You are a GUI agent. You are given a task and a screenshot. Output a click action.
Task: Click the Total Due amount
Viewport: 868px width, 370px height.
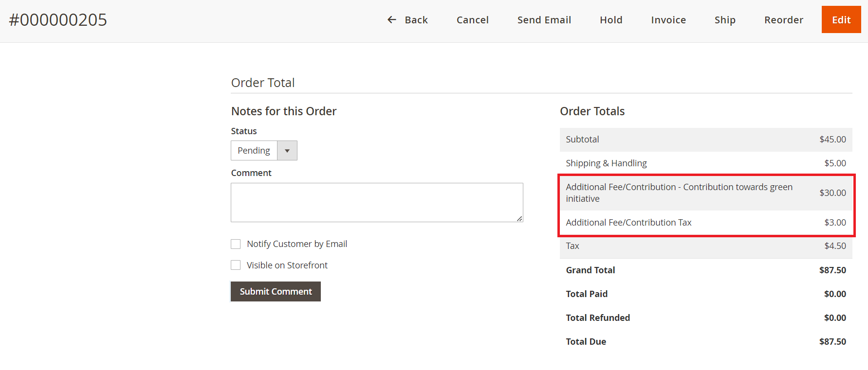832,341
